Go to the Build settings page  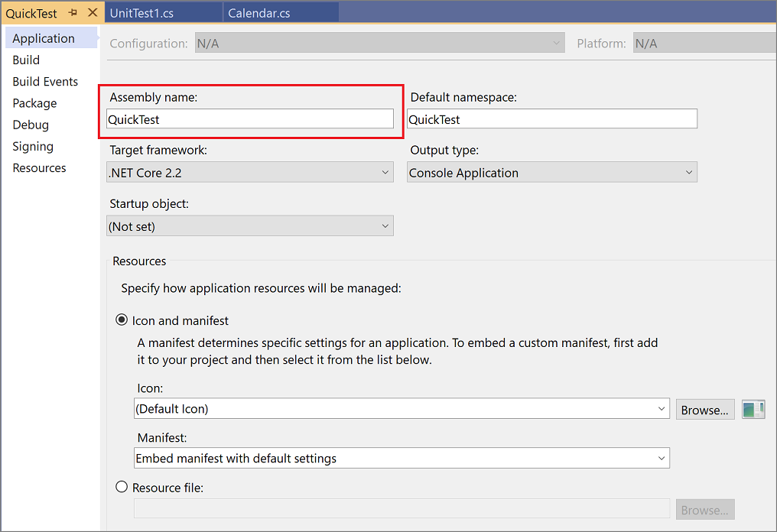pyautogui.click(x=26, y=60)
